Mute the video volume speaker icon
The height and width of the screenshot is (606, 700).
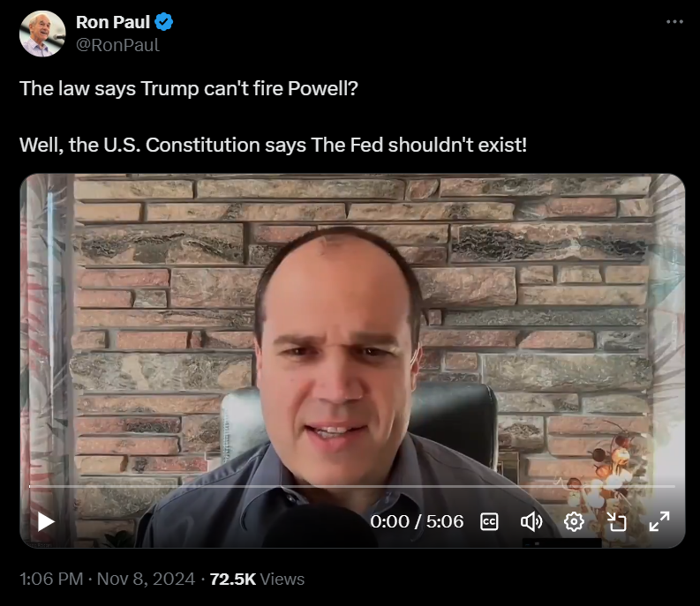point(531,521)
